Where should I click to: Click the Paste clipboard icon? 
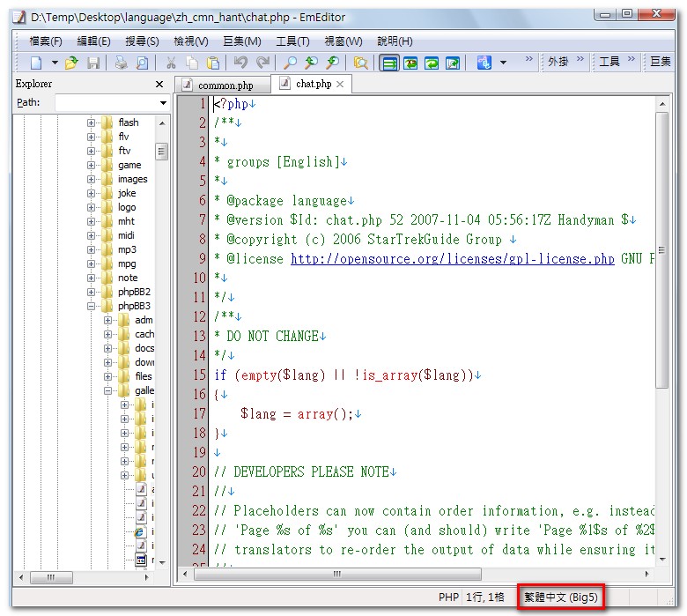click(x=212, y=63)
